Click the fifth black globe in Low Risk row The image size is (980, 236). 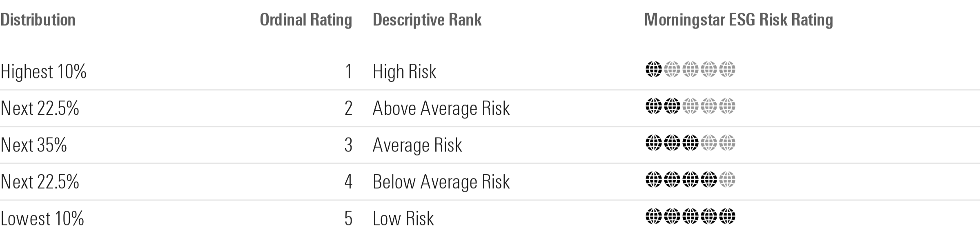click(x=727, y=216)
